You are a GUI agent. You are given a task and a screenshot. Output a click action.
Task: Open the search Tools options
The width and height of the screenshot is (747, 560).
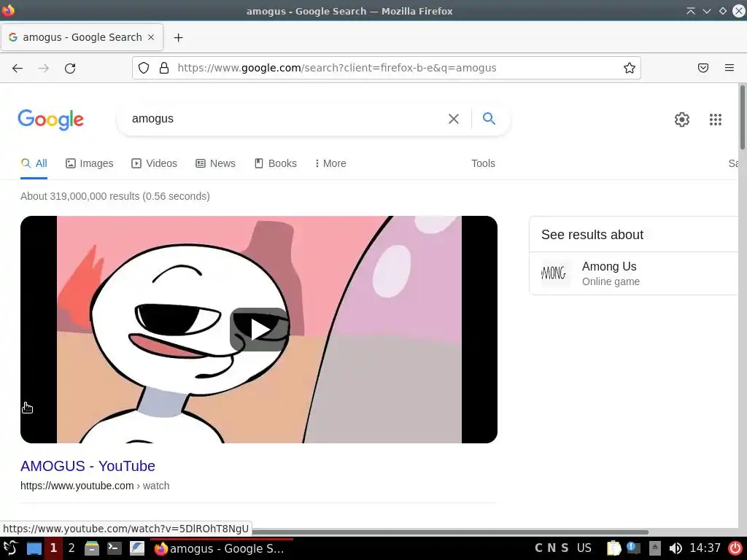coord(483,163)
